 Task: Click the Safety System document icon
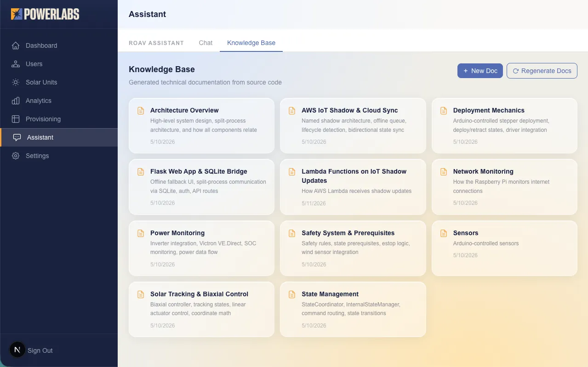[292, 233]
